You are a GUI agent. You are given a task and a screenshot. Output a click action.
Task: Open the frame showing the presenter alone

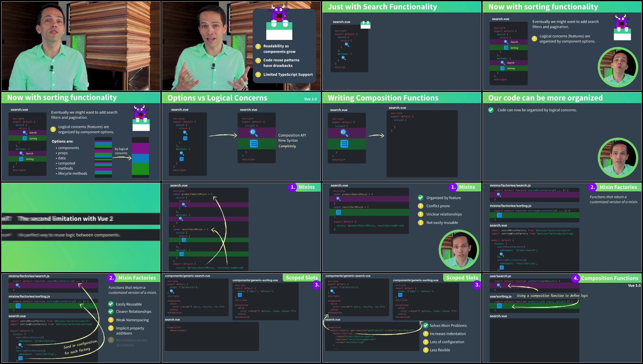point(81,46)
